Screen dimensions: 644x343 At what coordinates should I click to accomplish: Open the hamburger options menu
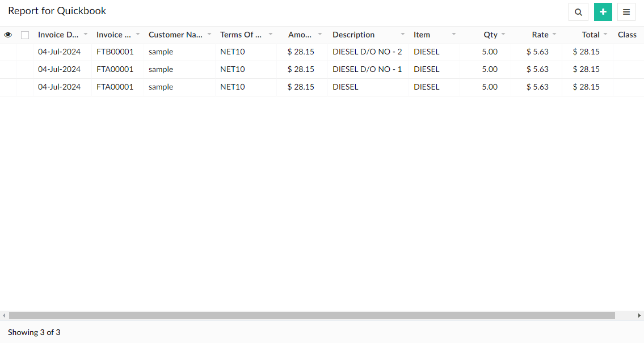627,12
